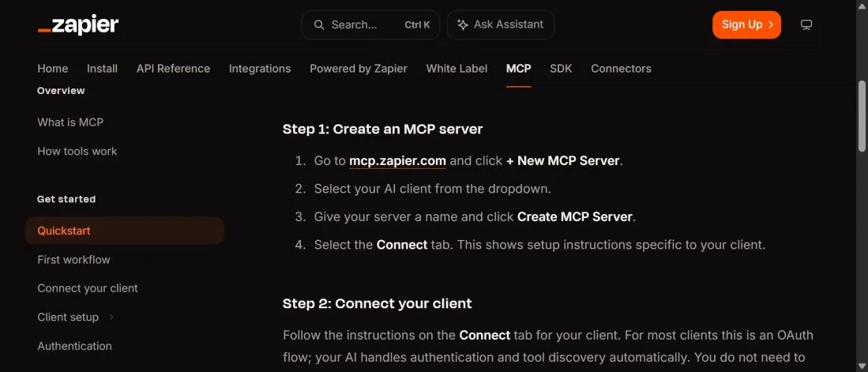This screenshot has width=868, height=372.
Task: Open Connect your client sidebar link
Action: [88, 288]
